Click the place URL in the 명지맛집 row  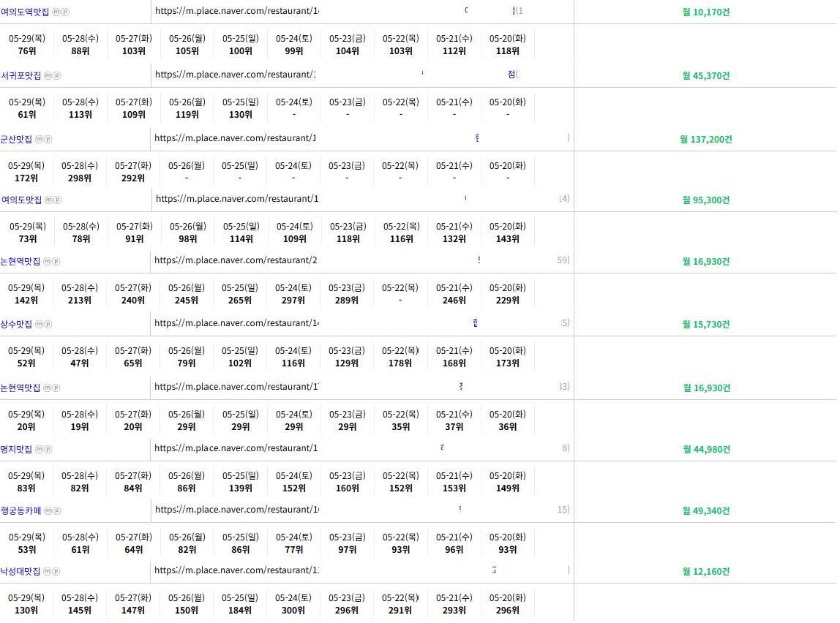coord(236,448)
